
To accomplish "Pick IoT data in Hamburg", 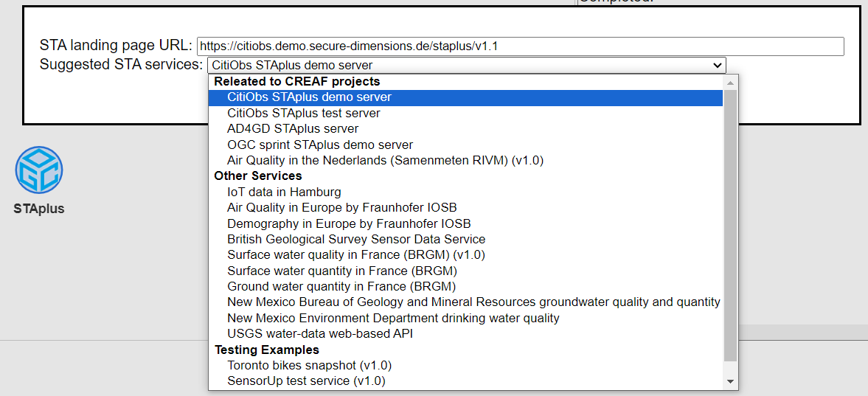I will point(465,192).
